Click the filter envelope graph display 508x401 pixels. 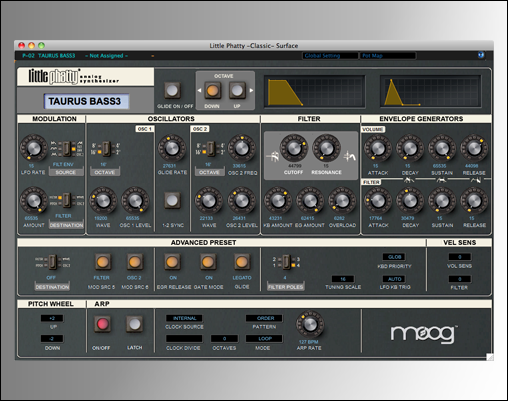(x=431, y=91)
